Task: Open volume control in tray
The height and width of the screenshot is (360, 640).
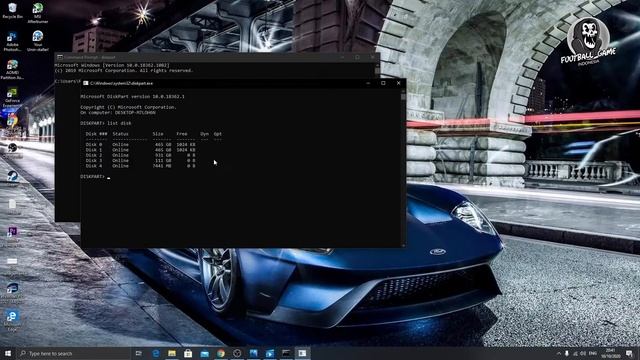Action: click(583, 353)
